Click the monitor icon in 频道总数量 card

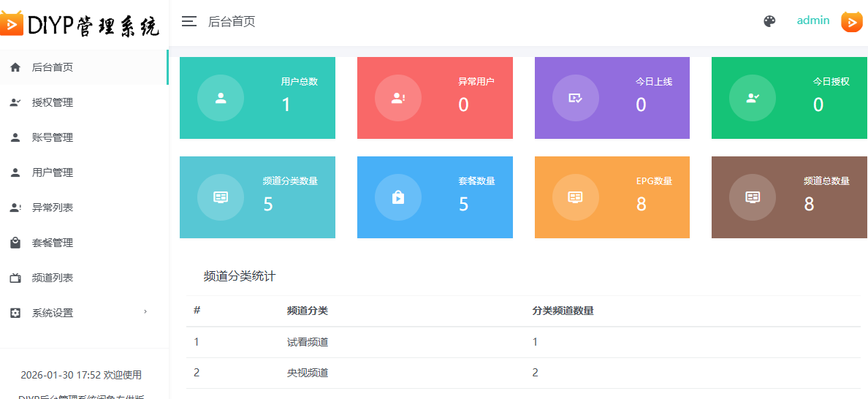(753, 197)
